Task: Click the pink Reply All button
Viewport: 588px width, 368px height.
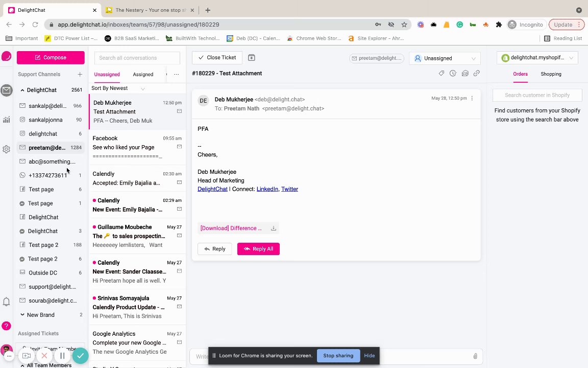Action: pyautogui.click(x=258, y=249)
